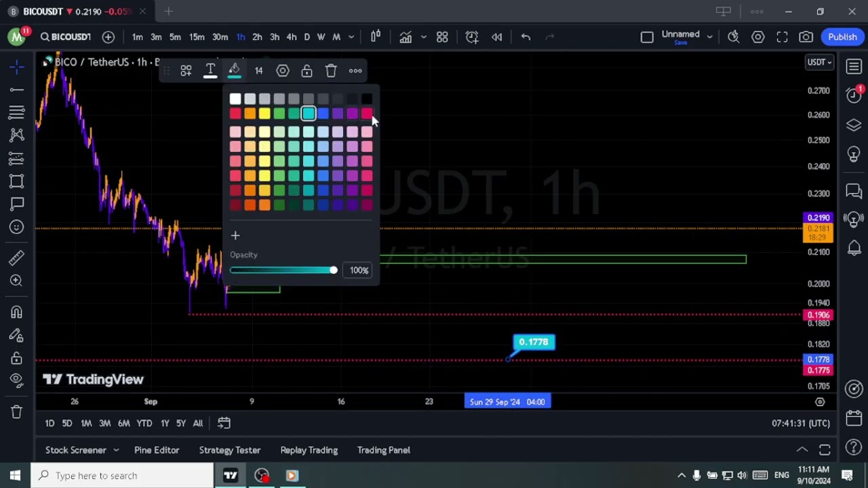
Task: Toggle lock all drawing tools
Action: pyautogui.click(x=17, y=358)
